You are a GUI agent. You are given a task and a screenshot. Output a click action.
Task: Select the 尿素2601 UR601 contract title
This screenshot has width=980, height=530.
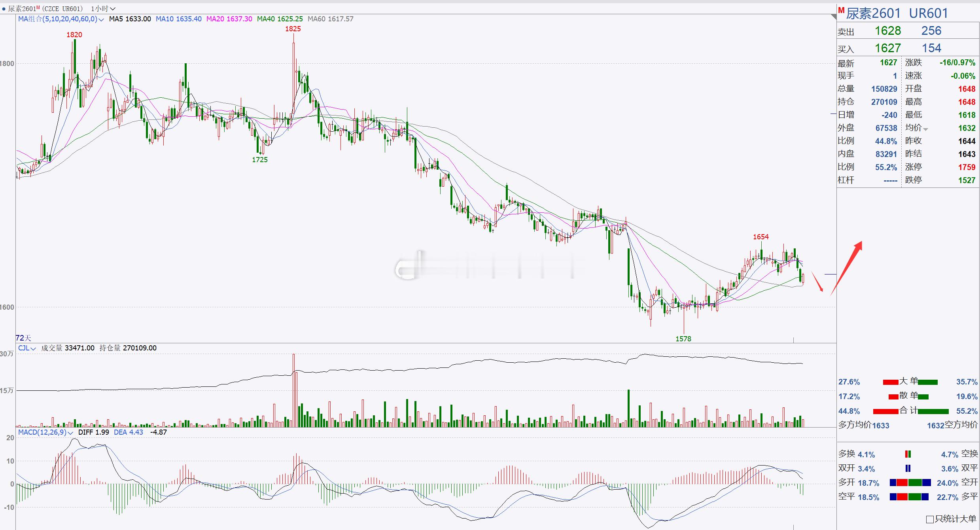point(897,13)
